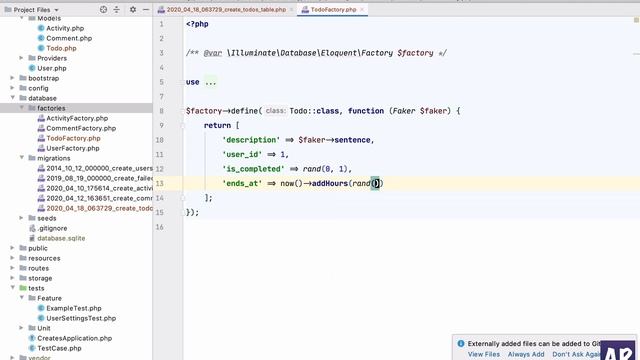This screenshot has height=360, width=640.
Task: Collapse the migrations folder
Action: (21, 158)
